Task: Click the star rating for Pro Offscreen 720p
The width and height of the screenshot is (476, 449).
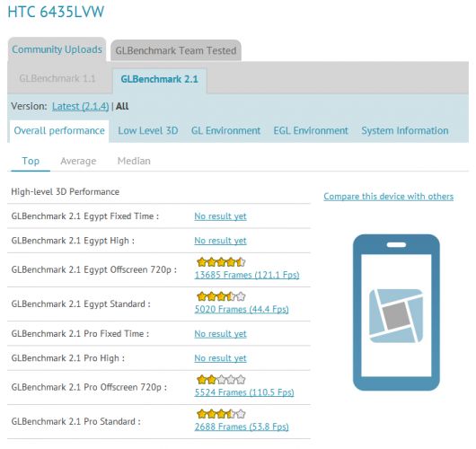Action: (221, 380)
